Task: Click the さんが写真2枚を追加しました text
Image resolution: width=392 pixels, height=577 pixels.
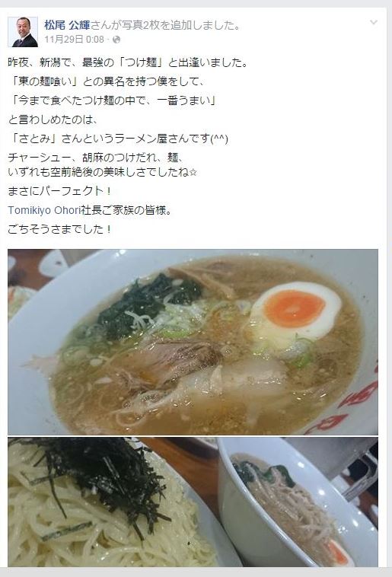Action: pyautogui.click(x=166, y=25)
